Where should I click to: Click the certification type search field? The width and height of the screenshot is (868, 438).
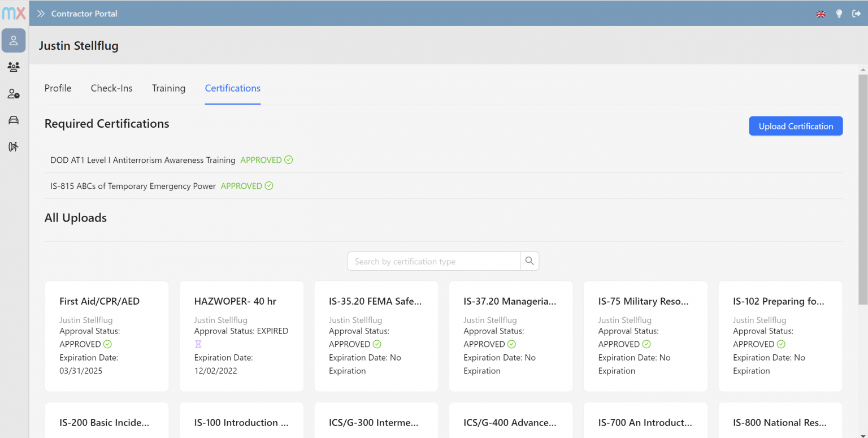[x=433, y=261]
